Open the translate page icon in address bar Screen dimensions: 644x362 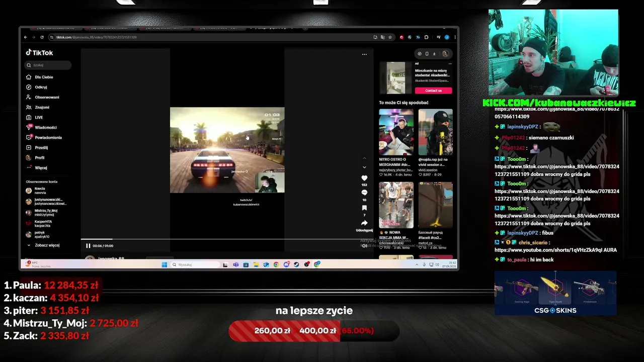[382, 37]
